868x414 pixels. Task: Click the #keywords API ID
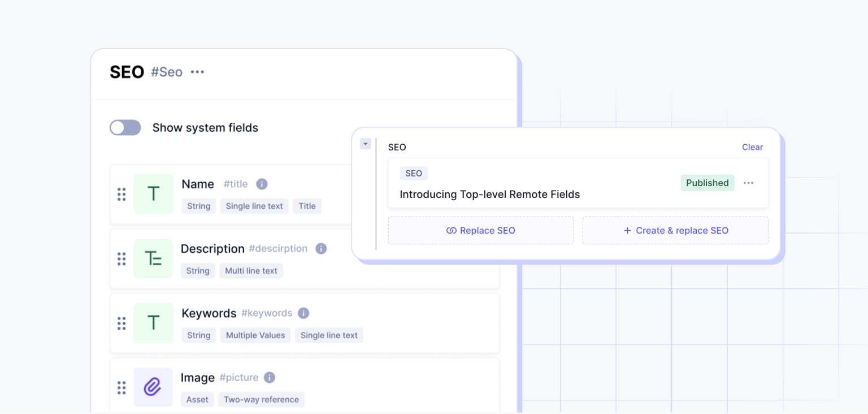coord(267,313)
